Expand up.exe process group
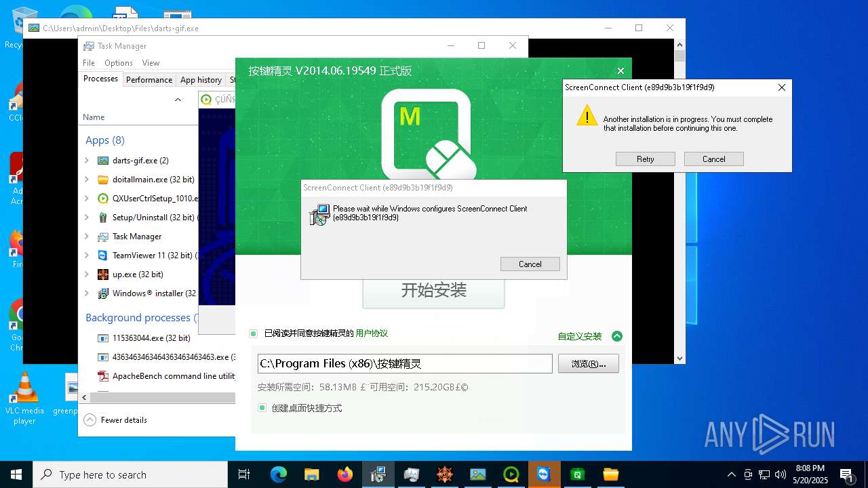 [x=87, y=274]
